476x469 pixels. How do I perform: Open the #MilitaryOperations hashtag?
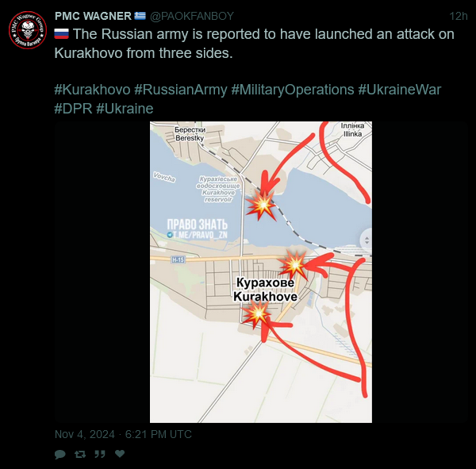[293, 90]
